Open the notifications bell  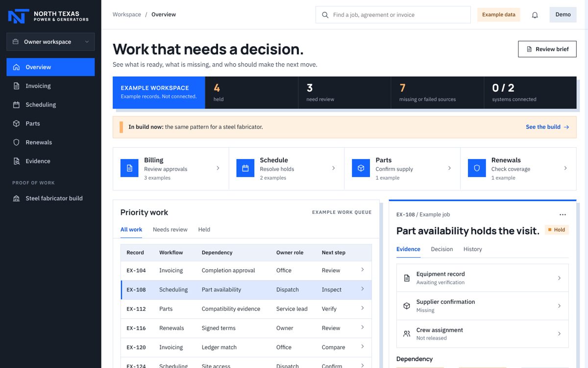[535, 15]
